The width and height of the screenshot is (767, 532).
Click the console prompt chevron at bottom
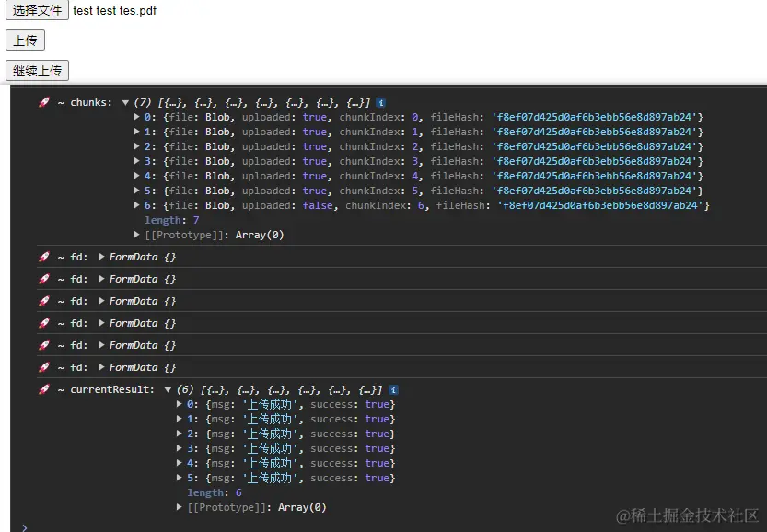(25, 527)
